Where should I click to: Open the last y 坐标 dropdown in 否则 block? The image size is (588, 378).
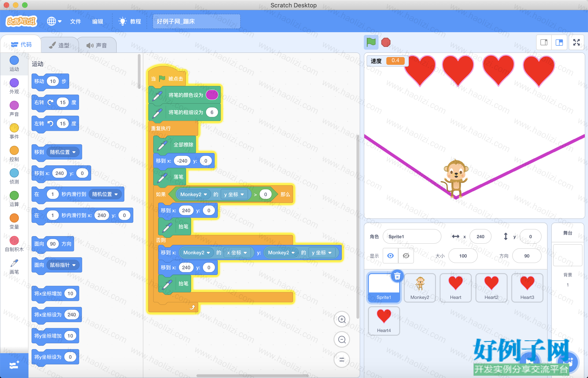pyautogui.click(x=322, y=252)
